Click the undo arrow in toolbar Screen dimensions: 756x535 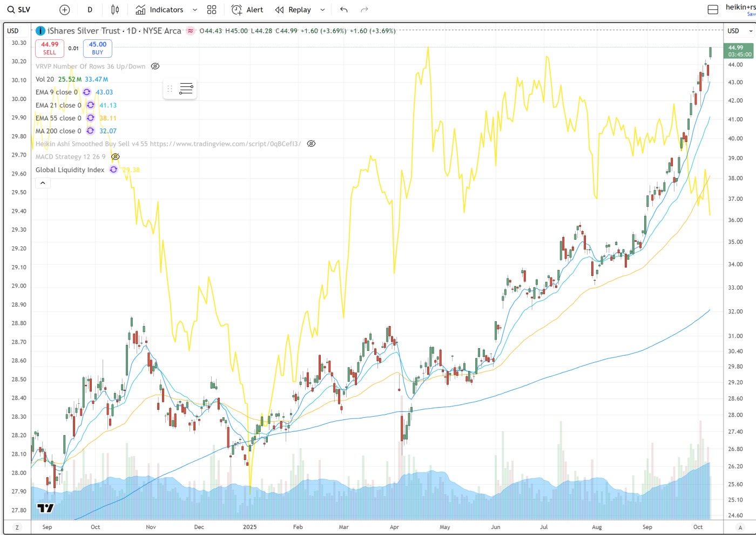click(x=344, y=10)
